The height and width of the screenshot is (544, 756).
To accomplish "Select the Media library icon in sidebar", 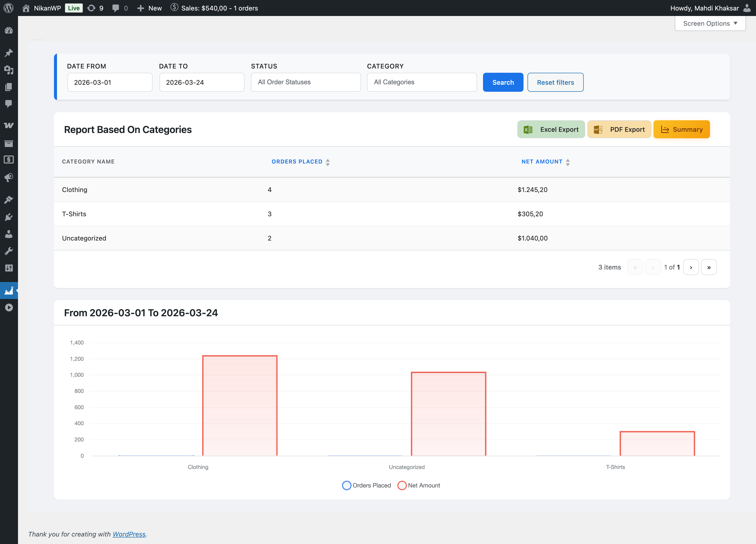I will coord(9,70).
